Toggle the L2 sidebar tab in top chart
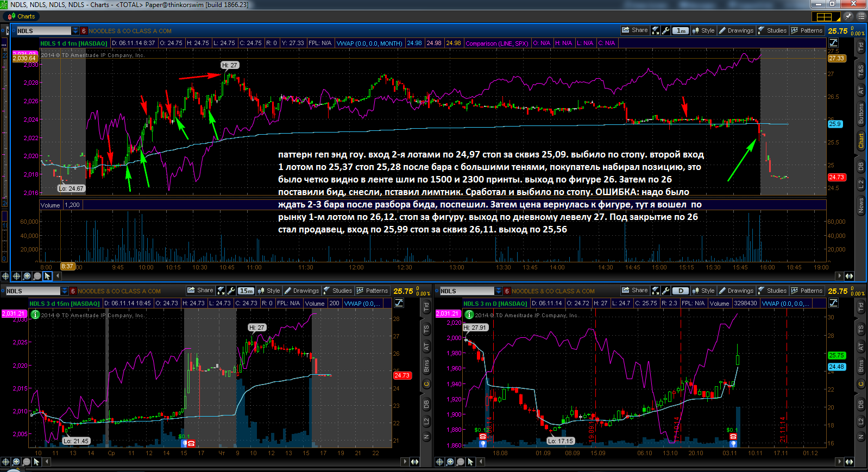868x472 pixels. tap(861, 185)
